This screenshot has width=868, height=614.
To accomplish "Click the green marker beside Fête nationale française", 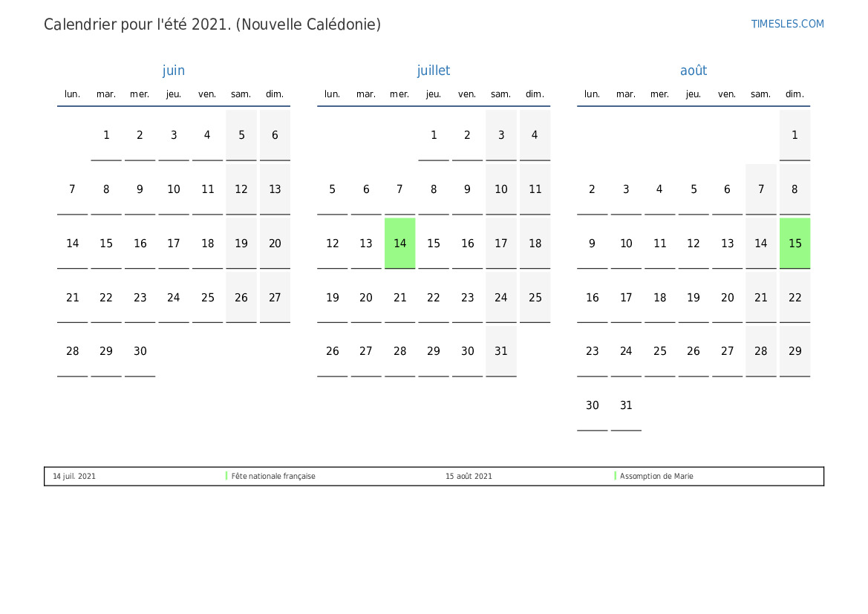I will 226,476.
